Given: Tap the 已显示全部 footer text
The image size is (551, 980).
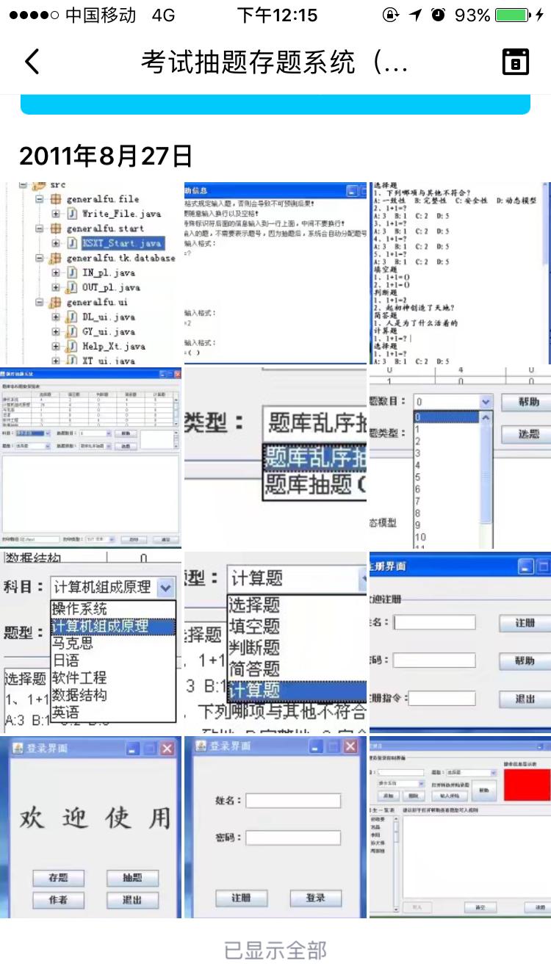Looking at the screenshot, I should (x=275, y=950).
